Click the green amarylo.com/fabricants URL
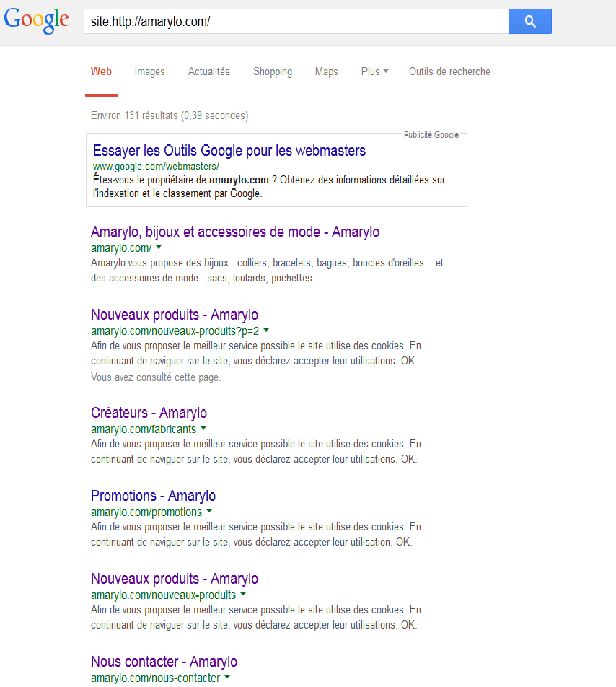The width and height of the screenshot is (616, 687). (x=144, y=429)
